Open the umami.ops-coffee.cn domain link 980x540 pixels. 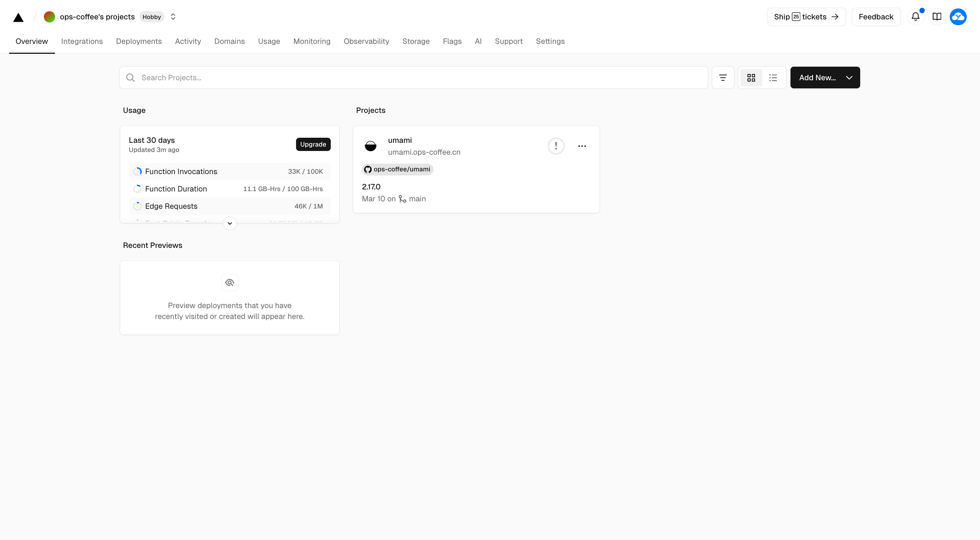pos(424,152)
